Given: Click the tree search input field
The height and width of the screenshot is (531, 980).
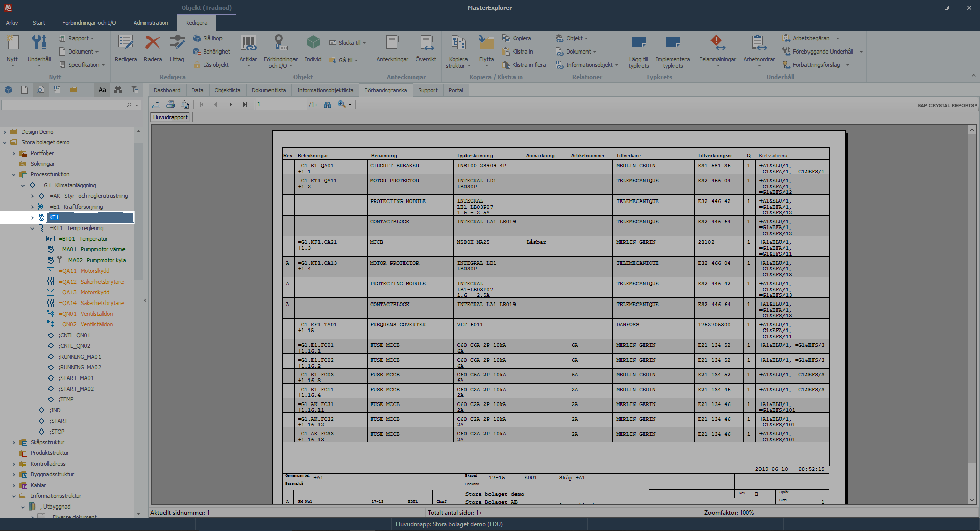Looking at the screenshot, I should (x=64, y=105).
